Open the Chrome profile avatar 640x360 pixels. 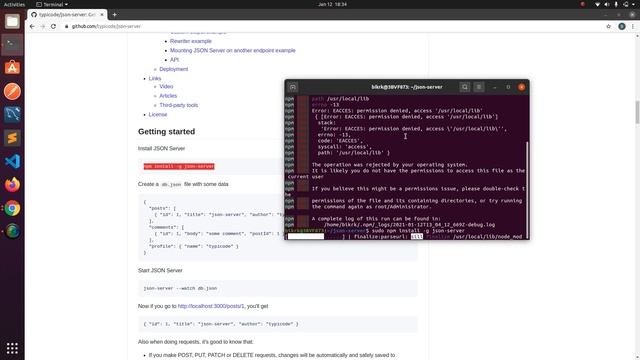(622, 26)
